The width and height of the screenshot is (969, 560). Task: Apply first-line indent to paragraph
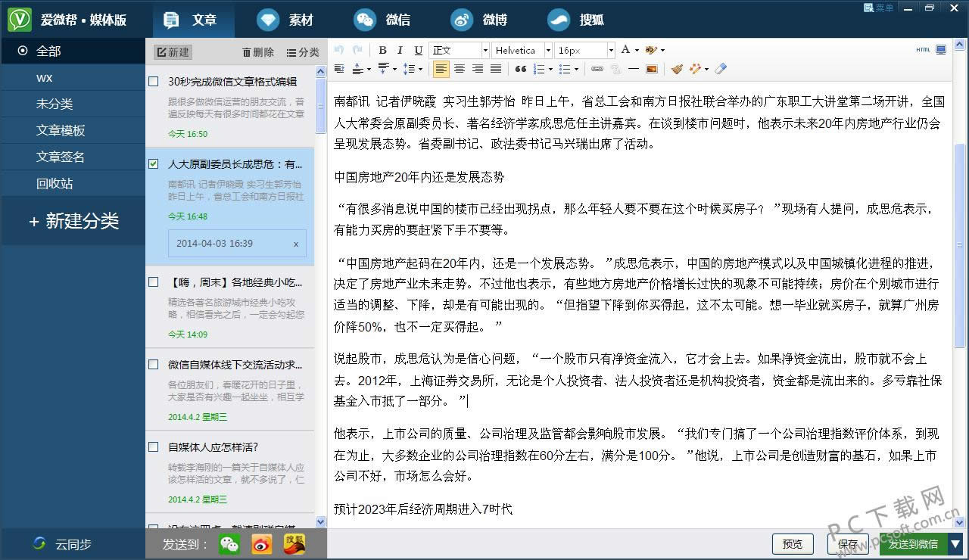[x=338, y=69]
